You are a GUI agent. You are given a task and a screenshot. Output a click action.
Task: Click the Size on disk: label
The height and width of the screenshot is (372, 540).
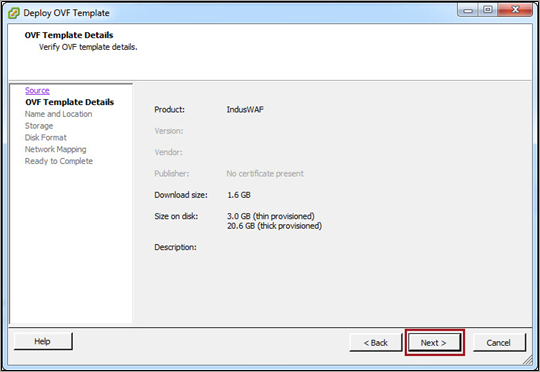point(176,216)
